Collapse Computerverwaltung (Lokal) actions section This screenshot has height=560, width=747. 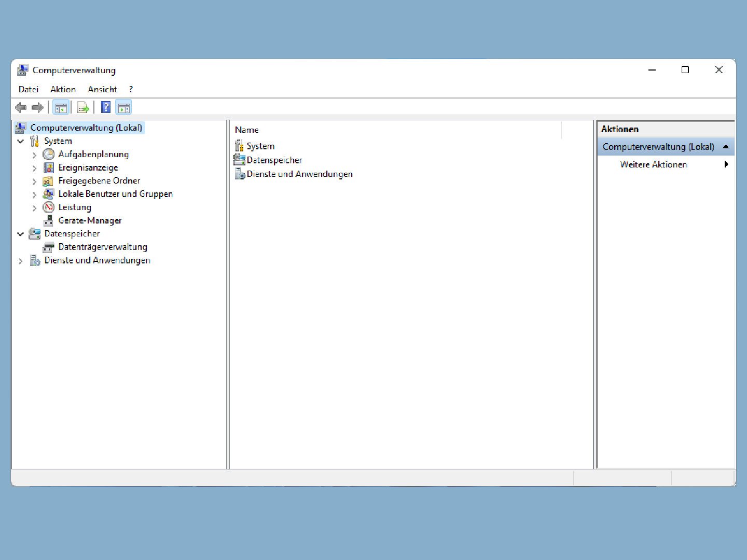click(726, 147)
